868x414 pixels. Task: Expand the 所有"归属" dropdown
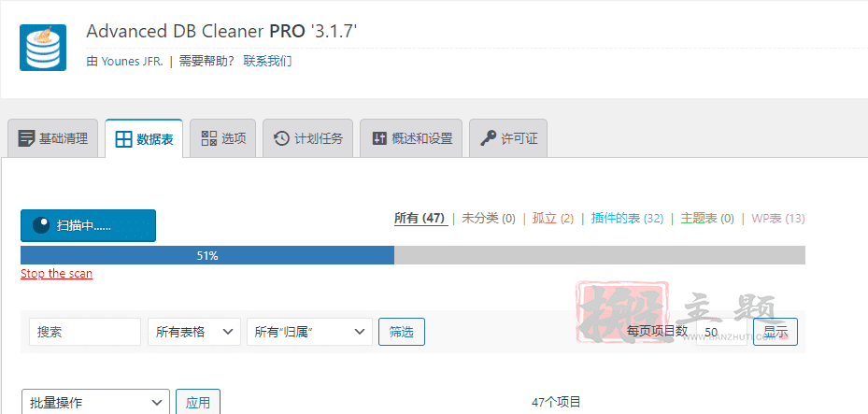point(309,332)
